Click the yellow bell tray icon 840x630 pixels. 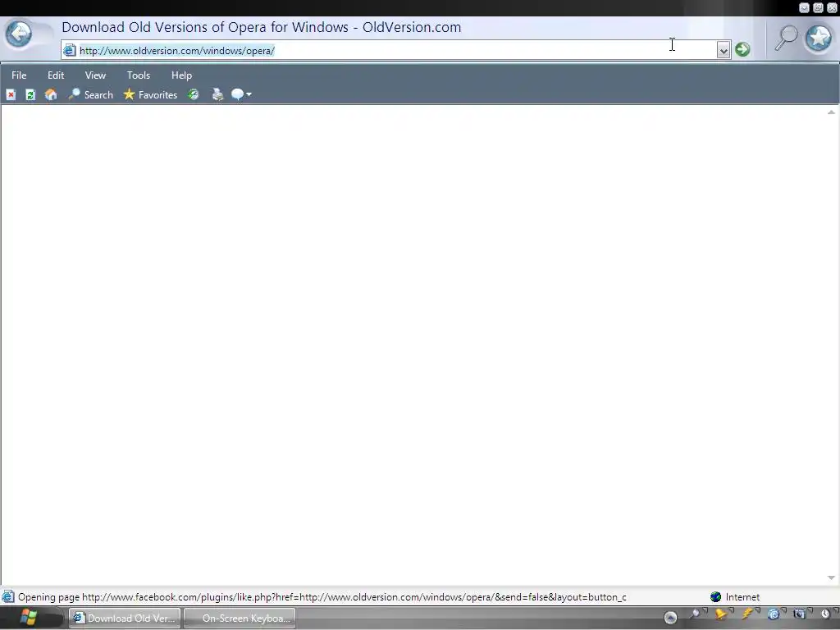coord(722,615)
